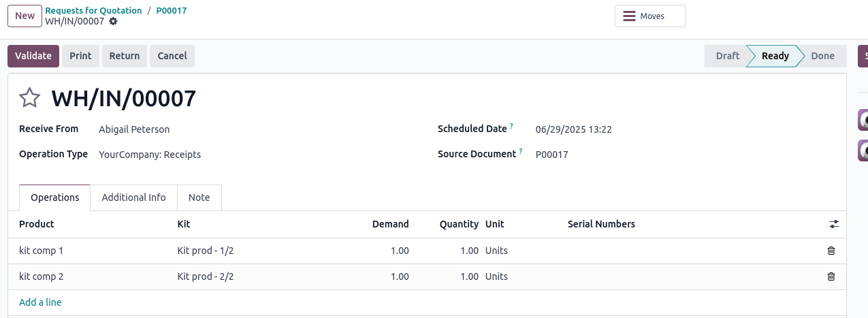The image size is (868, 318).
Task: Toggle the favorite star for WH/IN/00007
Action: [29, 98]
